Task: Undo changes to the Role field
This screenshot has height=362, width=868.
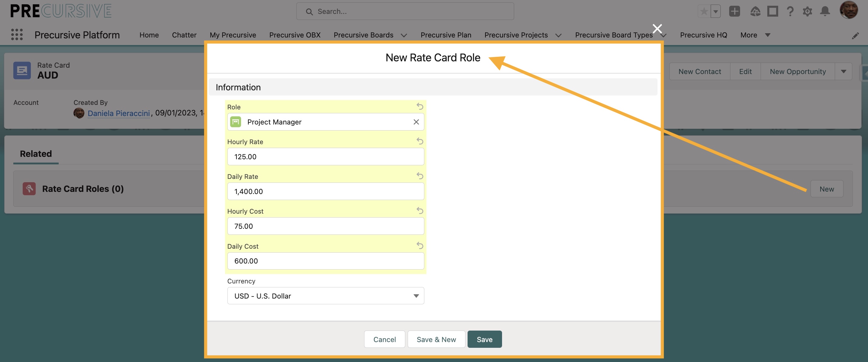Action: click(419, 106)
